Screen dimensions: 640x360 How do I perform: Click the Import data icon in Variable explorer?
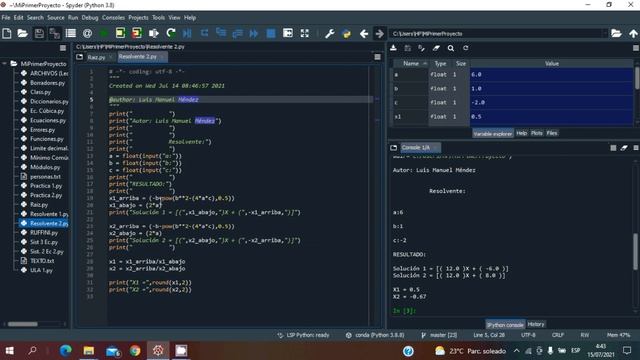393,48
